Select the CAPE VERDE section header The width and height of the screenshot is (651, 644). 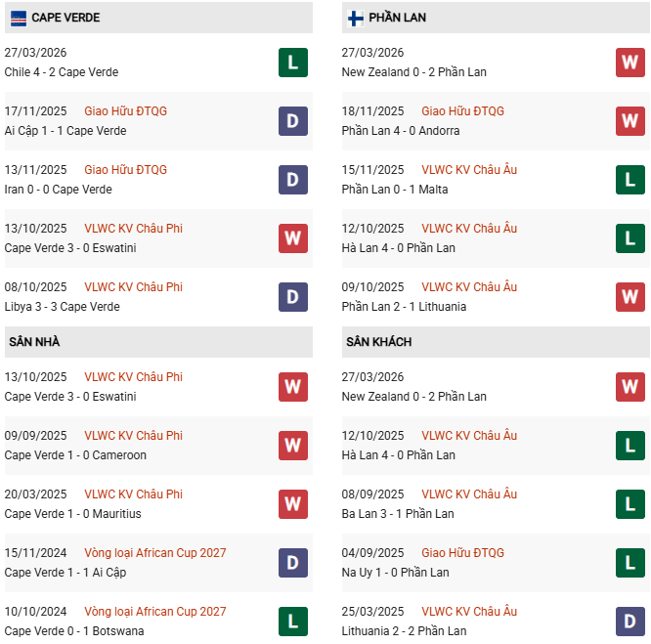65,18
